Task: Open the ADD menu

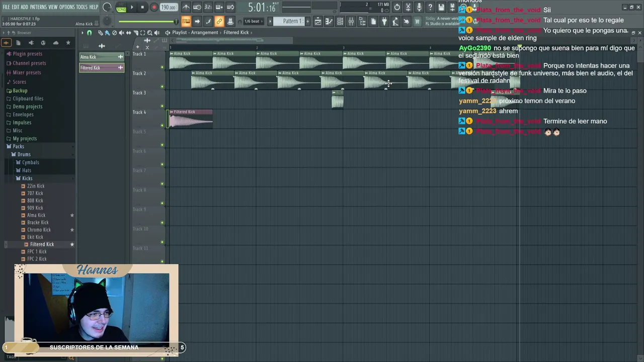Action: [24, 7]
